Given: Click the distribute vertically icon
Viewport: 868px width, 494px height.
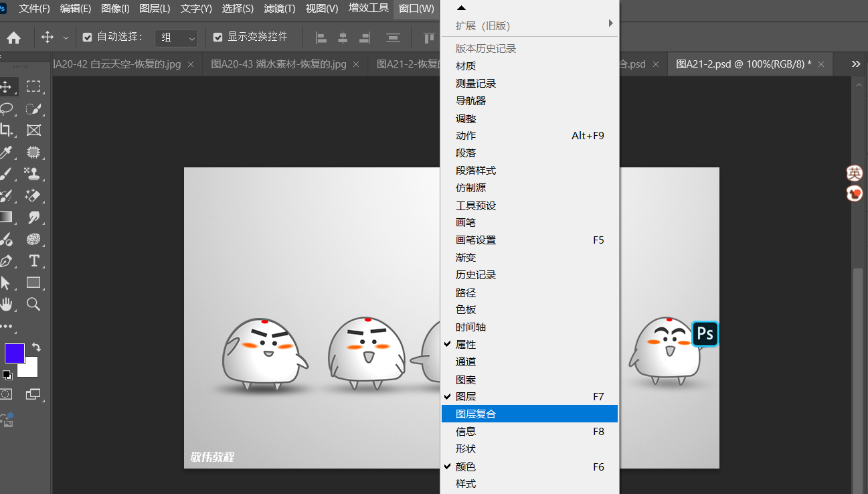Looking at the screenshot, I should pyautogui.click(x=394, y=37).
